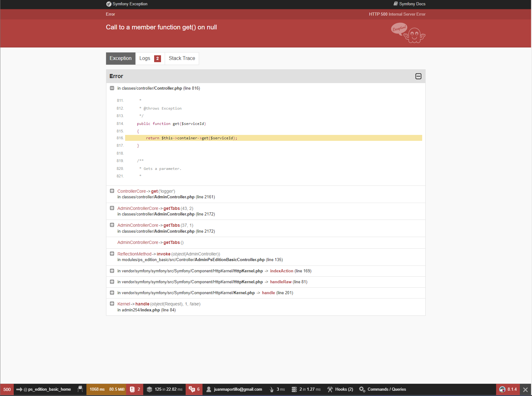Open the 2 in 1.27 ms queries panel

(x=306, y=389)
